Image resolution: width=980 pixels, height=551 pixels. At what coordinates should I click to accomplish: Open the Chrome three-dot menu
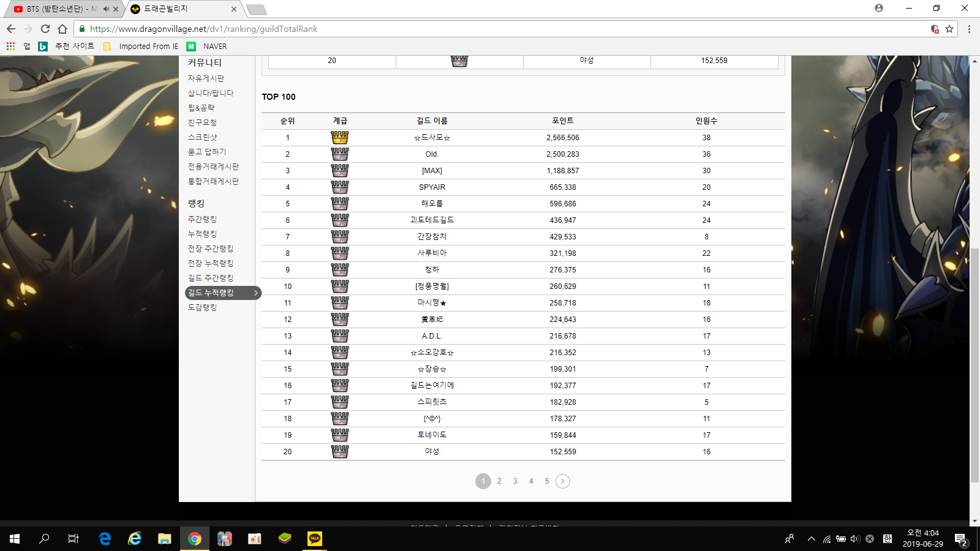click(969, 29)
